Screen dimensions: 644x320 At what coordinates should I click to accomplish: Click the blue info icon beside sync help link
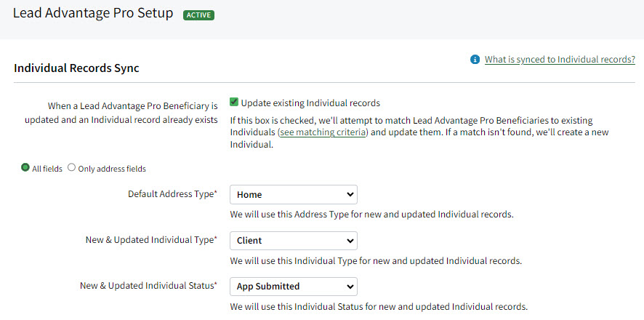[475, 60]
